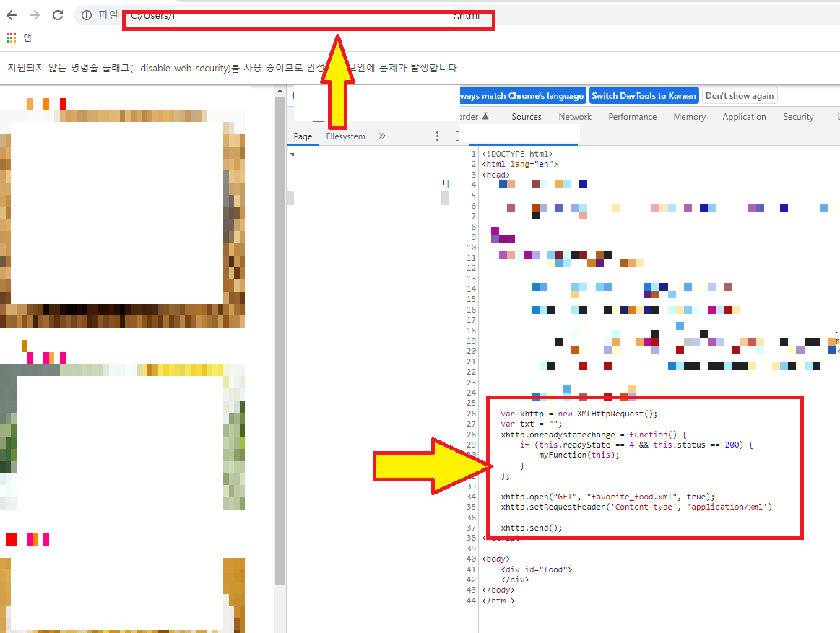The width and height of the screenshot is (840, 633).
Task: Click the <html lang="en"> code line
Action: coord(519,164)
